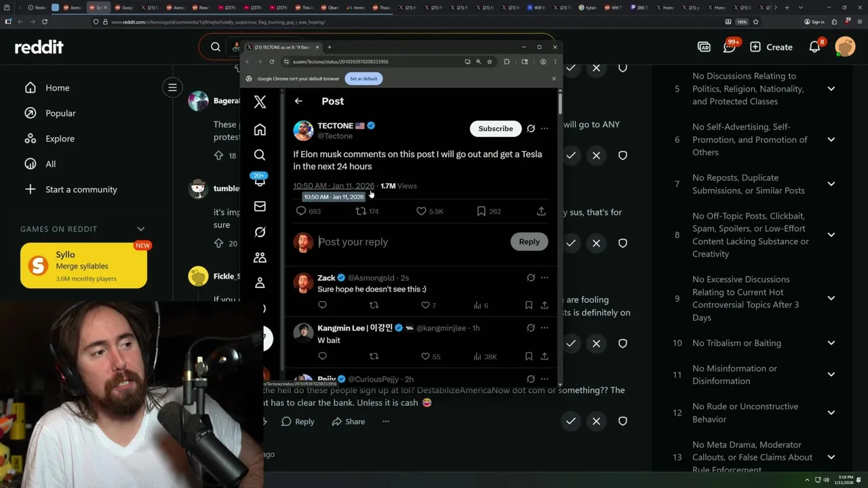
Task: Open the Chrome three-dot menu
Action: coord(555,62)
